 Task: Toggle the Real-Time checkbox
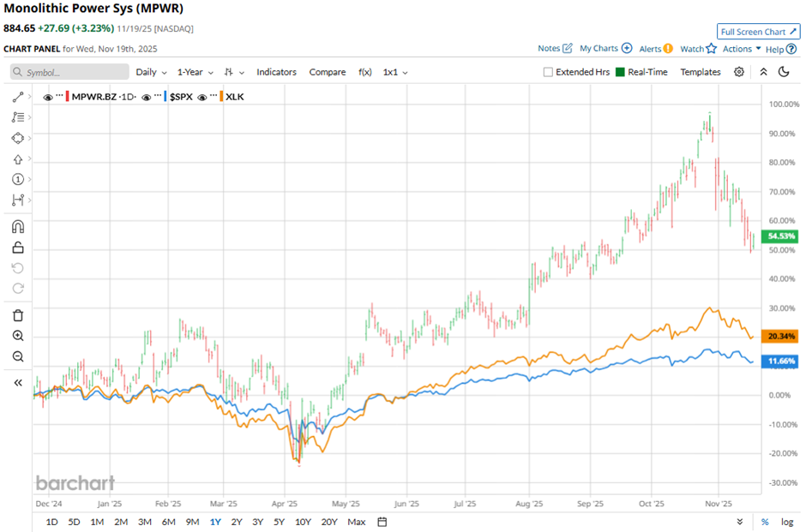click(622, 72)
